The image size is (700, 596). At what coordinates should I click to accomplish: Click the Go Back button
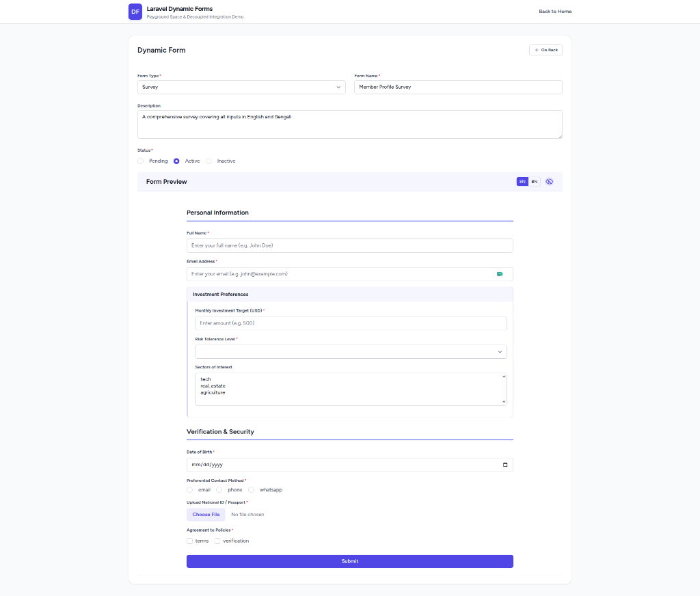click(546, 50)
